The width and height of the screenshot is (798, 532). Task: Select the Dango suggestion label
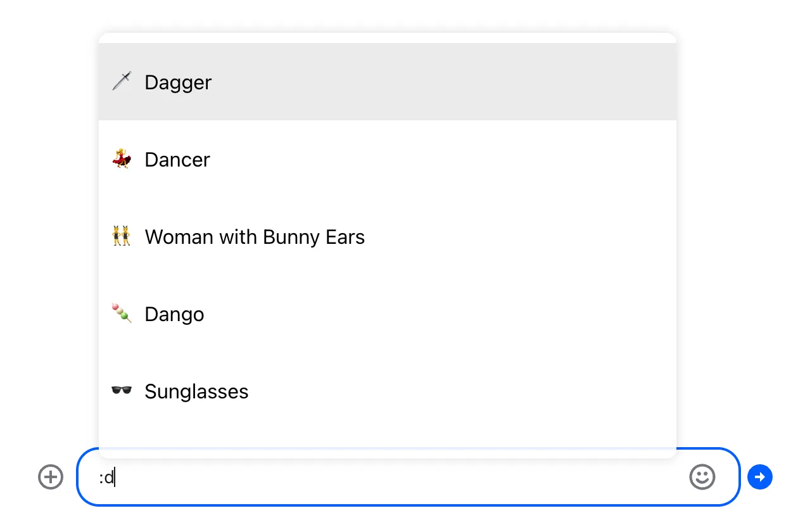tap(174, 314)
